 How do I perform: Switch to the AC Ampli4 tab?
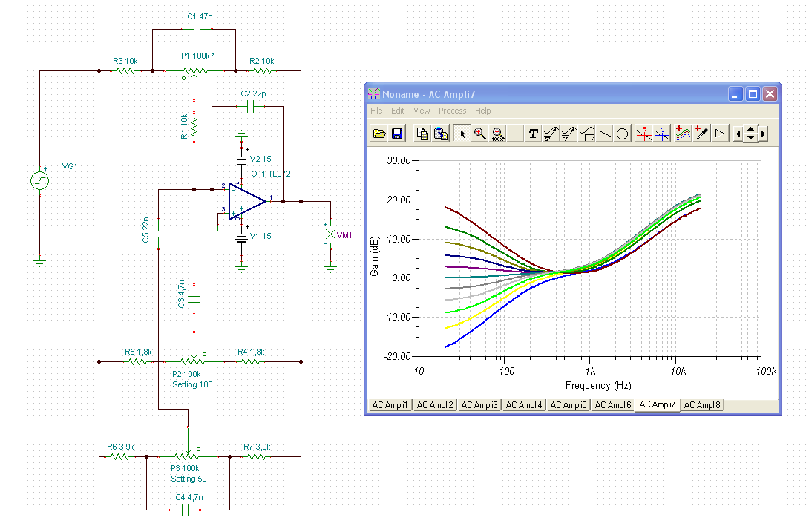click(x=524, y=405)
